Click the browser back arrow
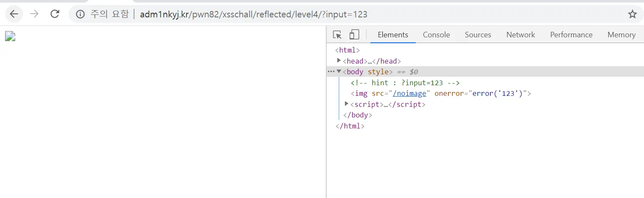This screenshot has width=644, height=198. coord(14,14)
